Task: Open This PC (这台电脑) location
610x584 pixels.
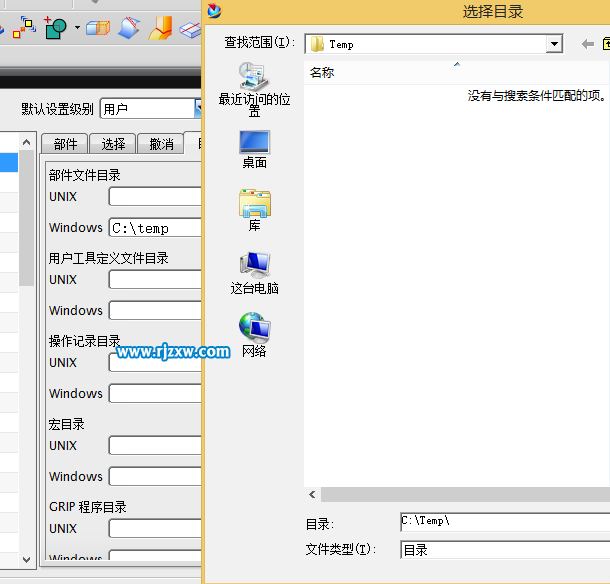Action: (254, 273)
